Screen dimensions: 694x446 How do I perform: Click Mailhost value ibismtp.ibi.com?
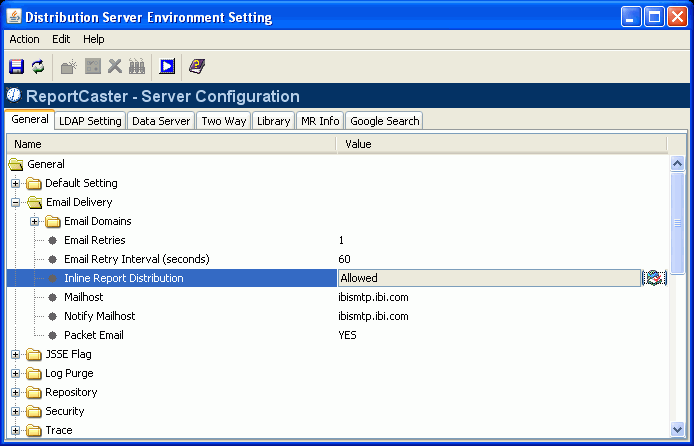click(373, 297)
